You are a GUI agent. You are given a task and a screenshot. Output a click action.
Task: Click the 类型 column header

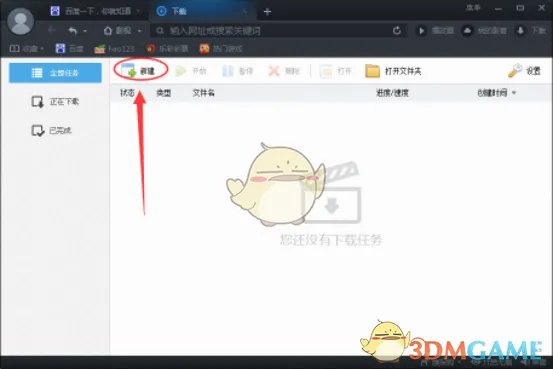point(164,93)
